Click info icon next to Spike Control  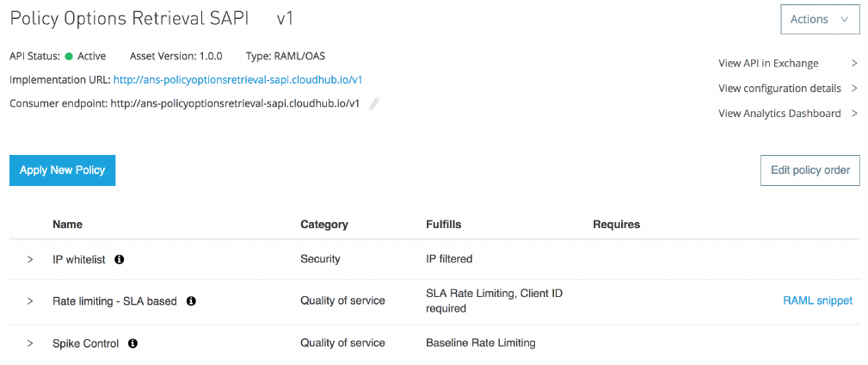132,343
